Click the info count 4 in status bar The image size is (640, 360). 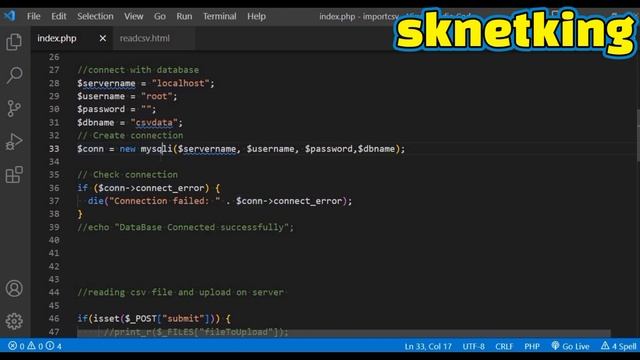coord(54,346)
